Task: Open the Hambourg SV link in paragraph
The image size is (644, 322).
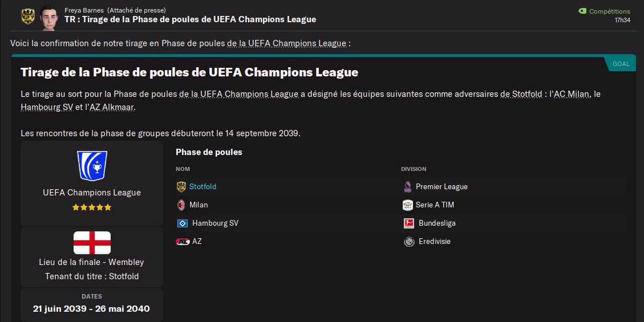Action: tap(47, 108)
